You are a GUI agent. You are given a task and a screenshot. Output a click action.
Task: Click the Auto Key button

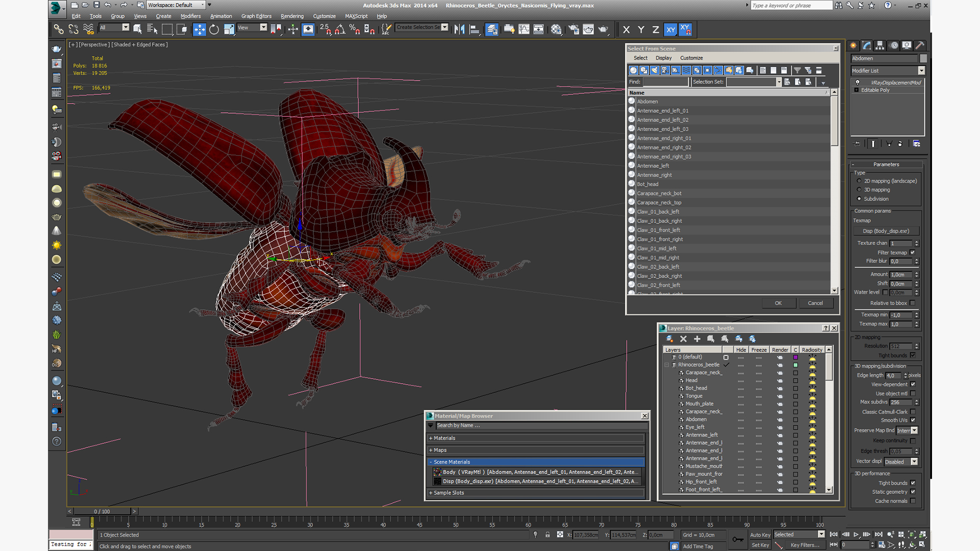pyautogui.click(x=760, y=535)
